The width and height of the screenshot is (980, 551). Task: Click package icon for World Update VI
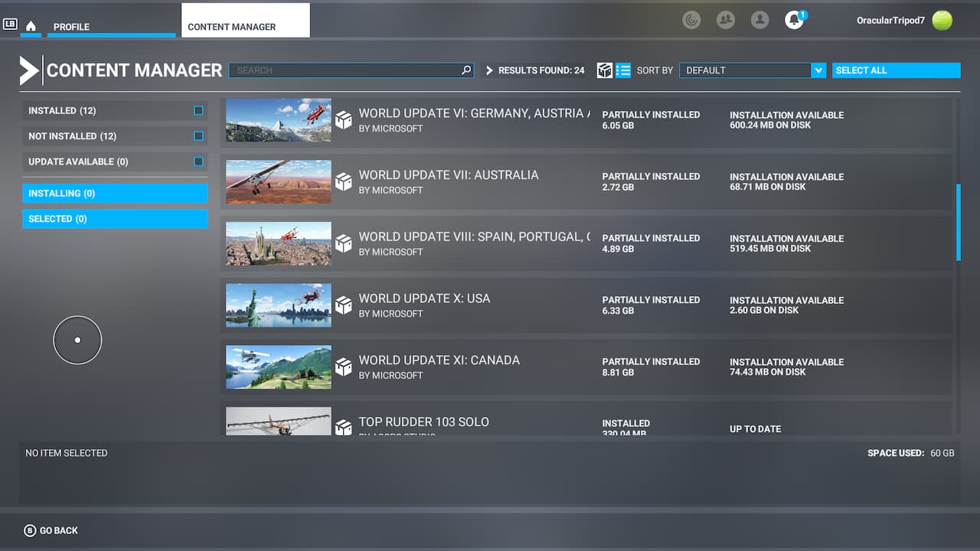point(344,120)
